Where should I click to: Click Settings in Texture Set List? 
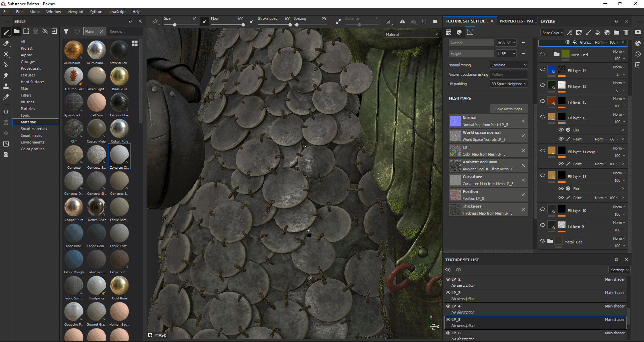tap(619, 270)
